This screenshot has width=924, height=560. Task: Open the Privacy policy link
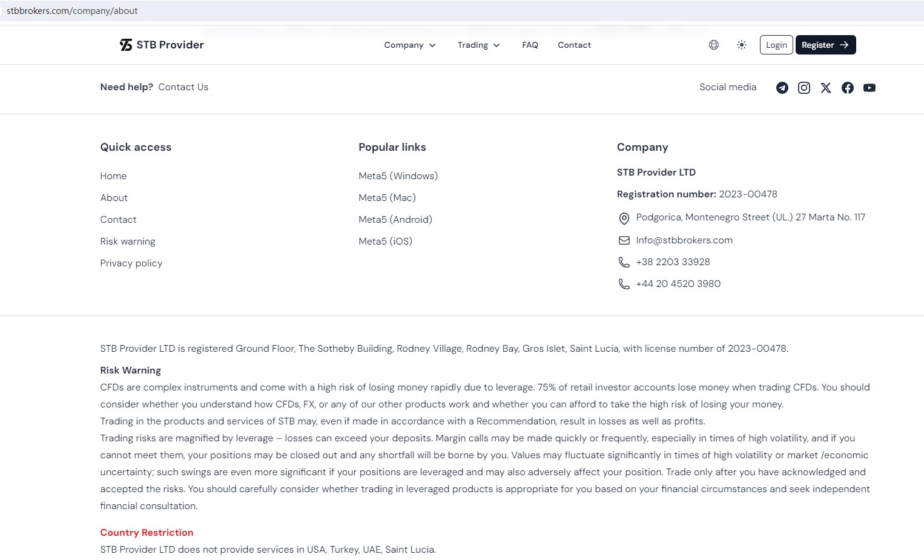[131, 263]
